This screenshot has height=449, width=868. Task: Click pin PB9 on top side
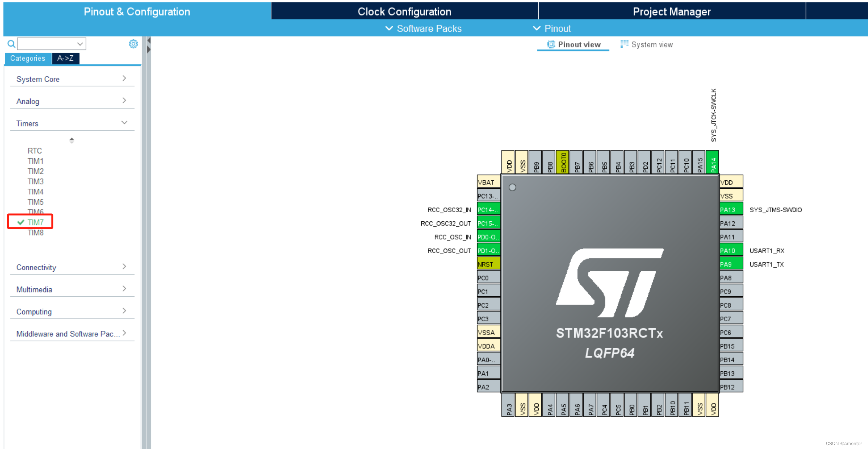[535, 162]
